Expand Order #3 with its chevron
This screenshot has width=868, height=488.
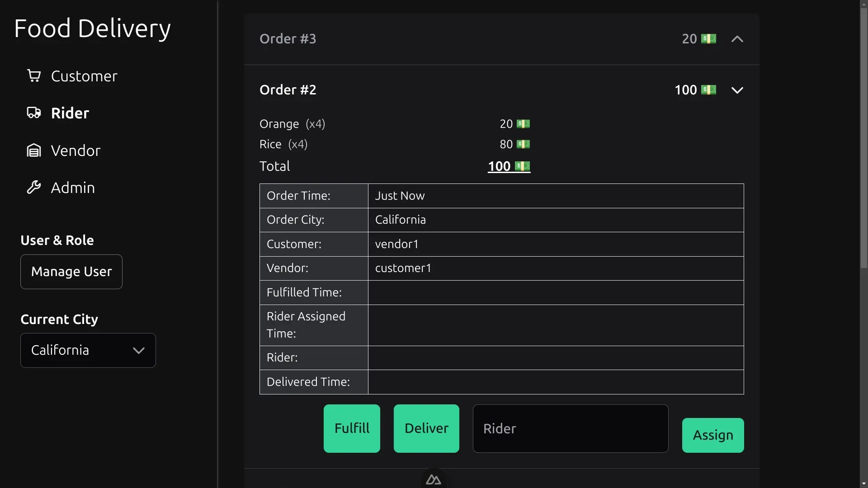tap(737, 39)
